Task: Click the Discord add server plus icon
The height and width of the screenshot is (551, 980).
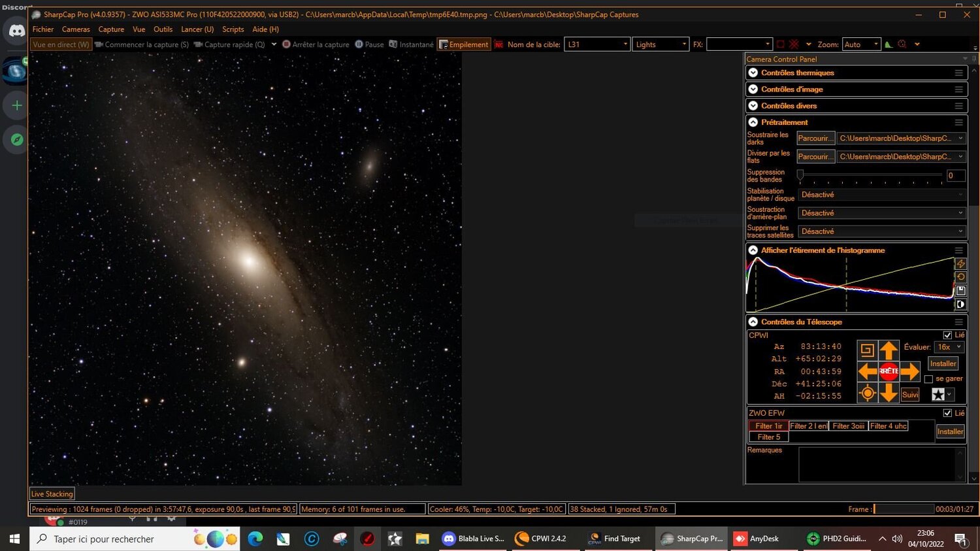Action: [16, 105]
